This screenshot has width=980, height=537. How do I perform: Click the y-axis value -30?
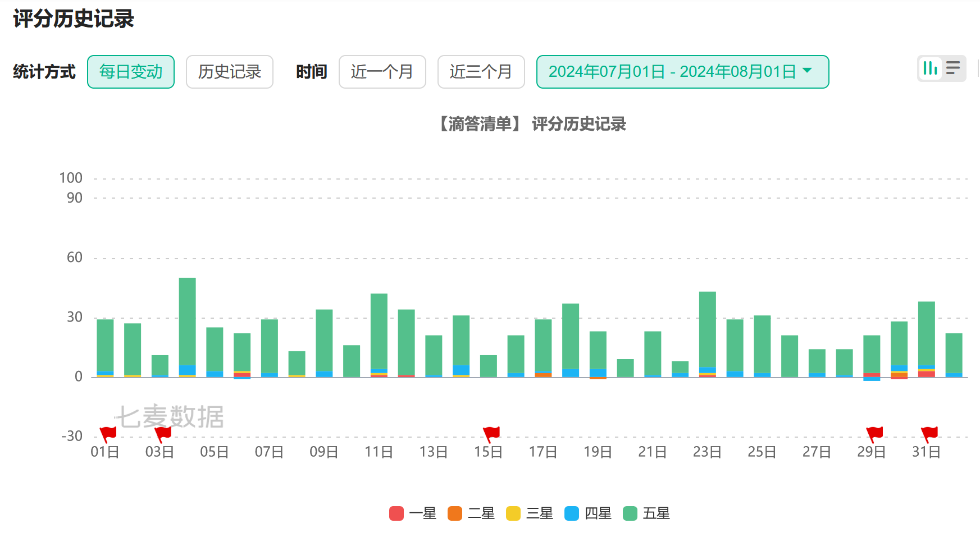tap(72, 436)
